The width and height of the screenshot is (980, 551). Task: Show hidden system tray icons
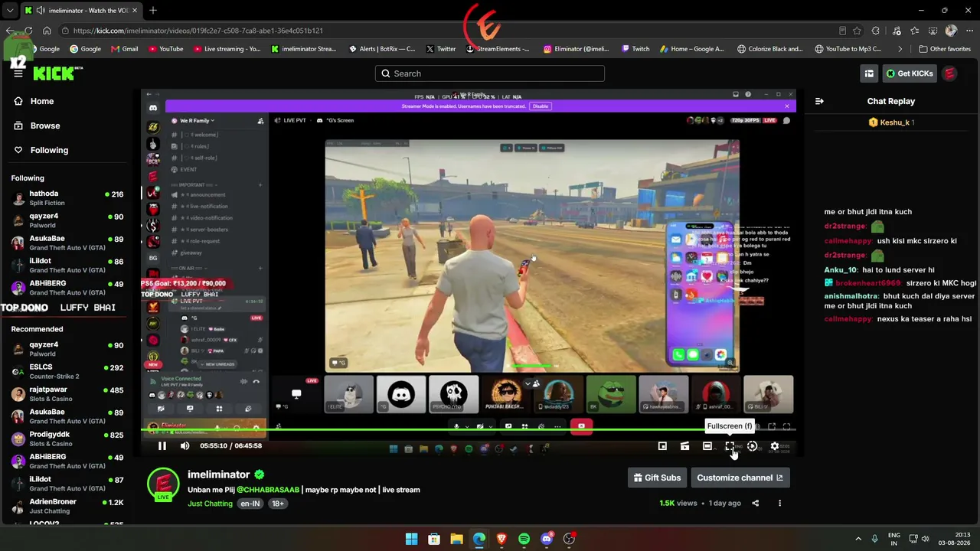pos(857,539)
